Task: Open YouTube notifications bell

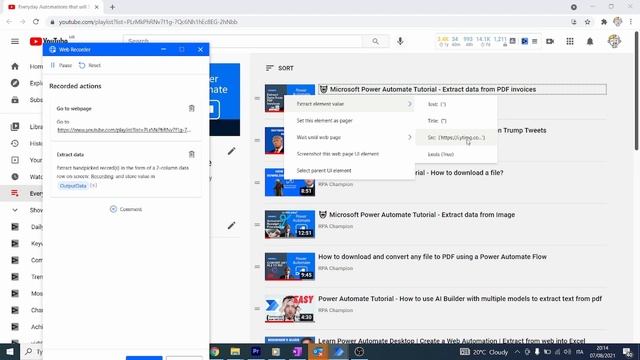Action: tap(590, 41)
